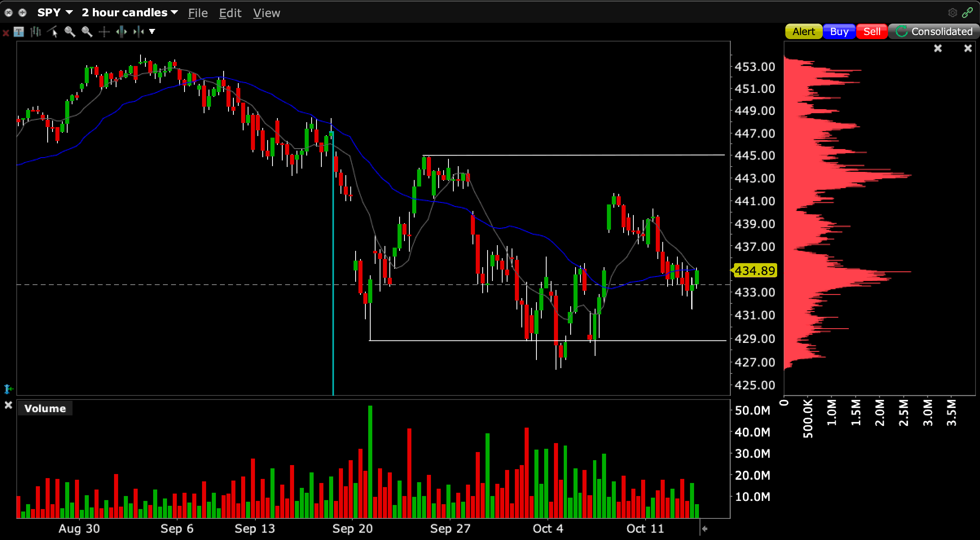Close the Volume sub-panel

tap(8, 405)
